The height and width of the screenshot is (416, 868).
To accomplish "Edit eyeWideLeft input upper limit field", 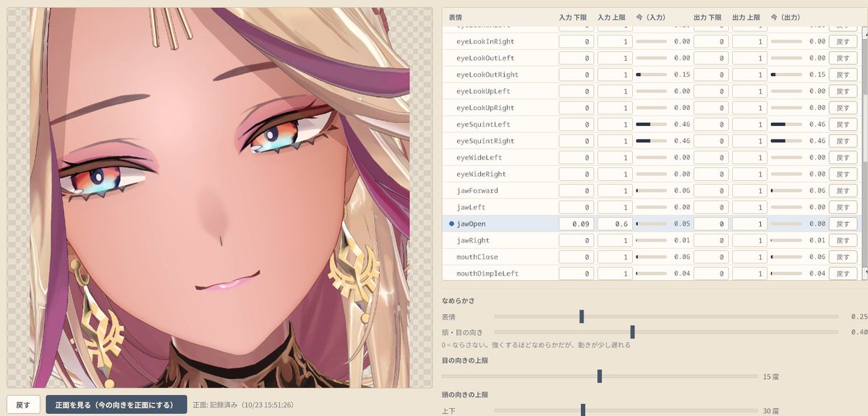I will click(x=615, y=158).
